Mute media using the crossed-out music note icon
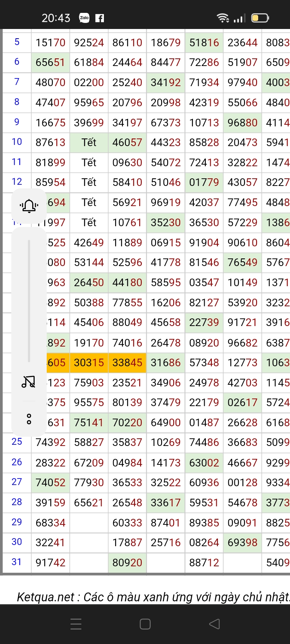This screenshot has height=644, width=290. coord(29,381)
